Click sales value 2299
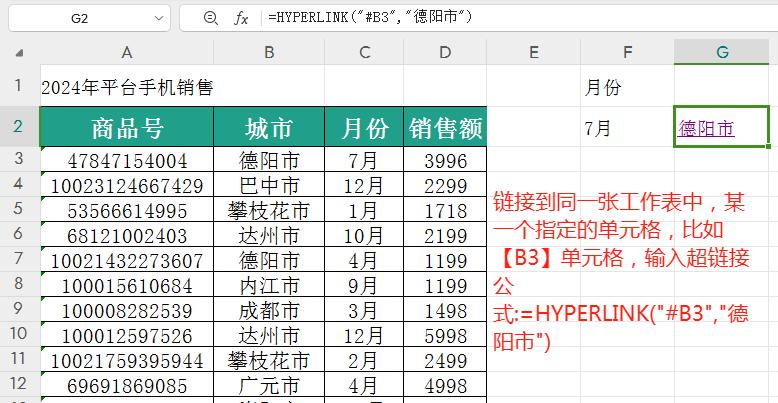Image resolution: width=778 pixels, height=403 pixels. 445,186
